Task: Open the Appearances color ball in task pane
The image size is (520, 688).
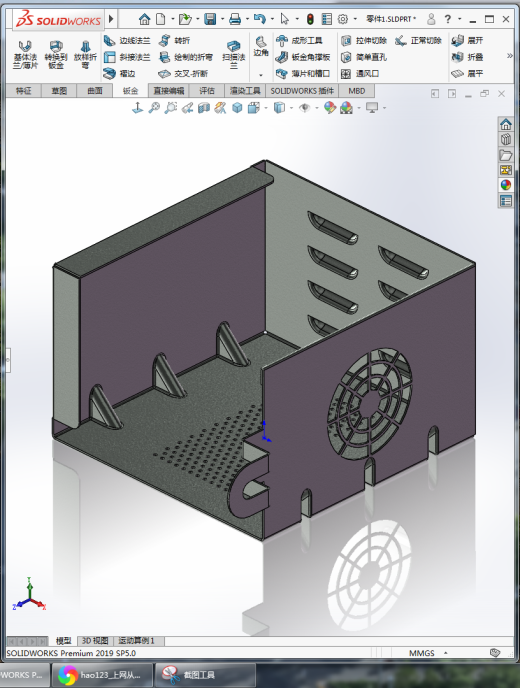Action: click(506, 185)
